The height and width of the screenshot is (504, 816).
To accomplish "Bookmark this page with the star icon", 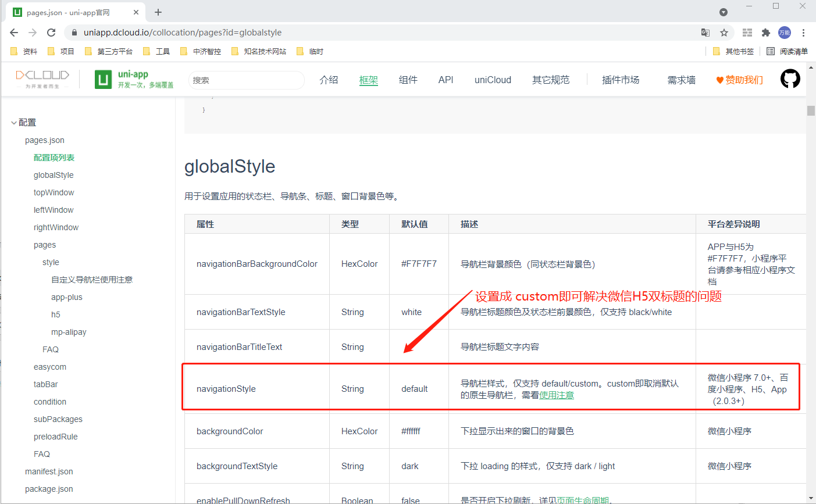I will pos(724,33).
